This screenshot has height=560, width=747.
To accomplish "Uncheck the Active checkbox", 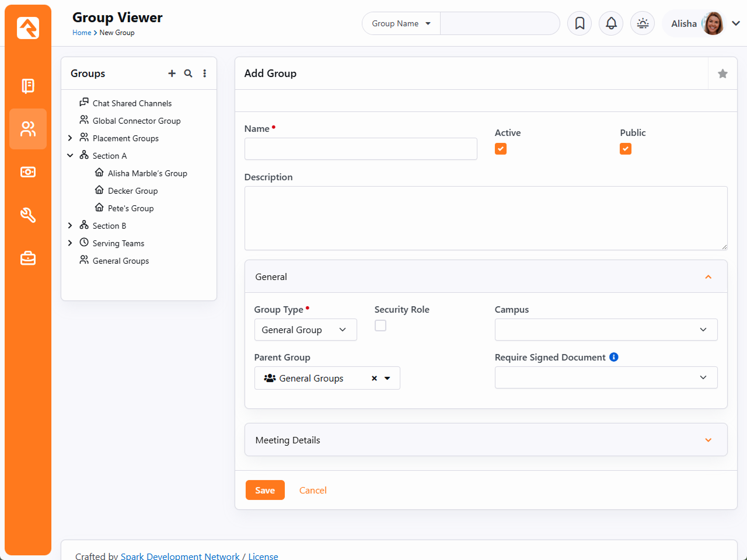I will pyautogui.click(x=501, y=149).
